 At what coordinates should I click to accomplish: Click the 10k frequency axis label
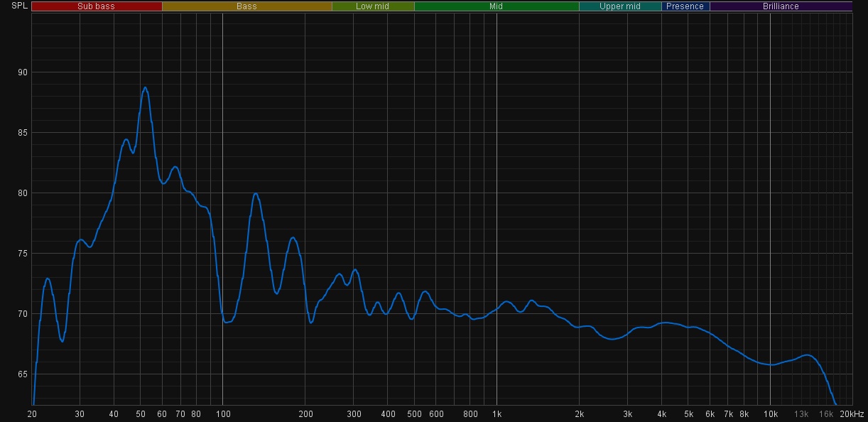click(770, 414)
